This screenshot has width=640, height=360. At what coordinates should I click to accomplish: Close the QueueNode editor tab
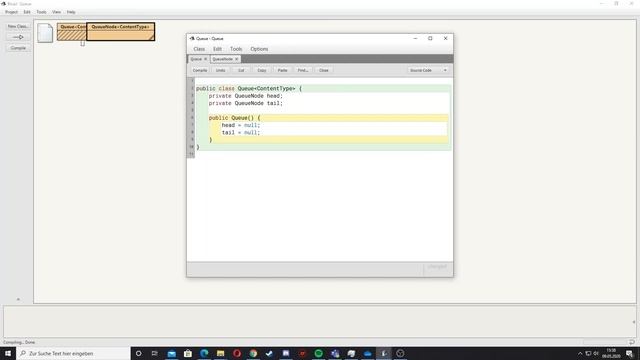coord(236,59)
